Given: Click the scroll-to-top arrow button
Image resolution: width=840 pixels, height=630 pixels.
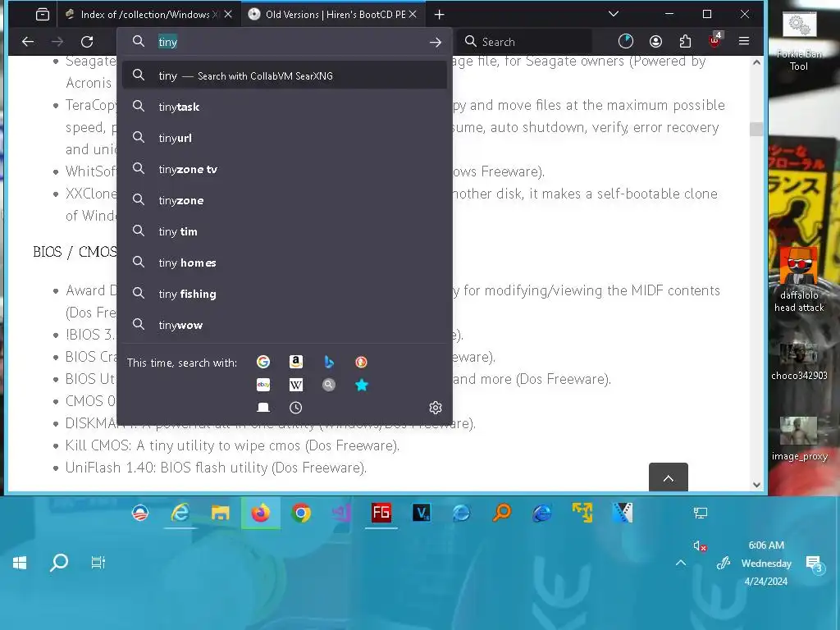Looking at the screenshot, I should pos(668,477).
